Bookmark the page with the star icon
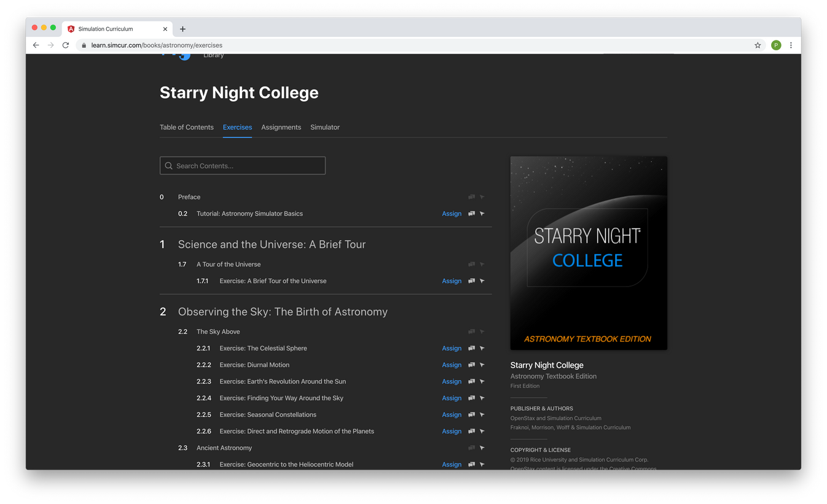This screenshot has width=827, height=504. pyautogui.click(x=758, y=45)
